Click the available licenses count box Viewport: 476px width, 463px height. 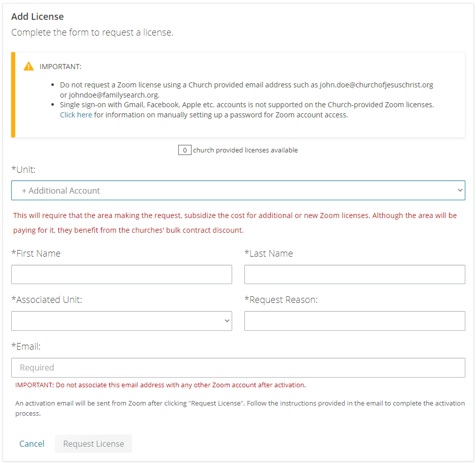click(185, 150)
